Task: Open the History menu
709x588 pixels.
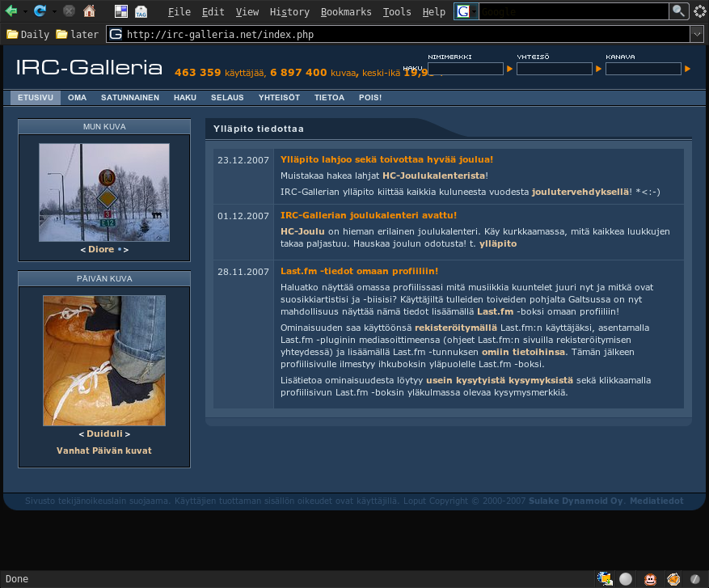Action: [289, 12]
